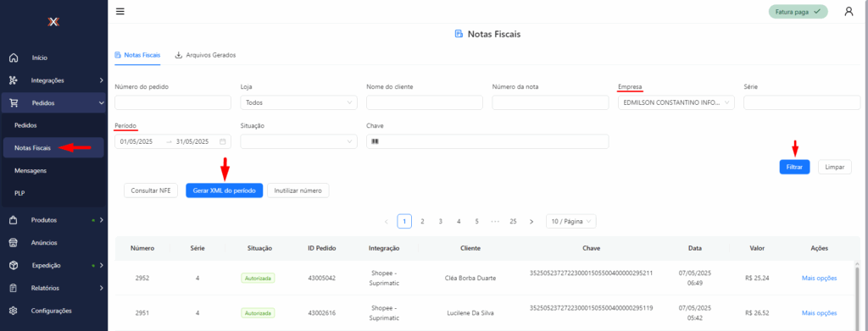The width and height of the screenshot is (868, 331).
Task: Open Mensagens in sidebar
Action: click(31, 171)
